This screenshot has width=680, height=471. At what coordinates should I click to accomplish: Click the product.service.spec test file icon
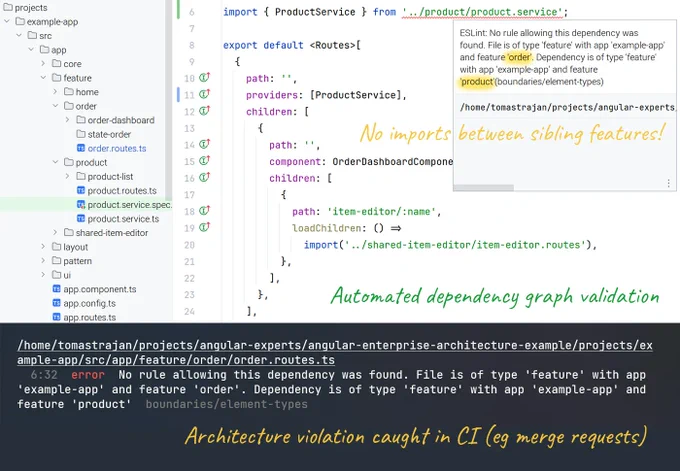tap(81, 204)
